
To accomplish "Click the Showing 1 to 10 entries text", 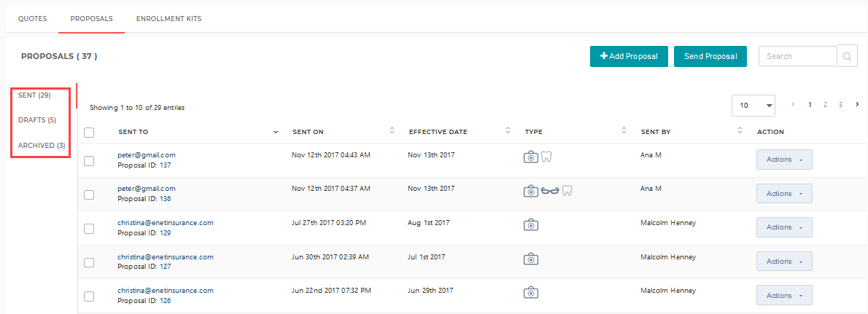I will (x=137, y=108).
